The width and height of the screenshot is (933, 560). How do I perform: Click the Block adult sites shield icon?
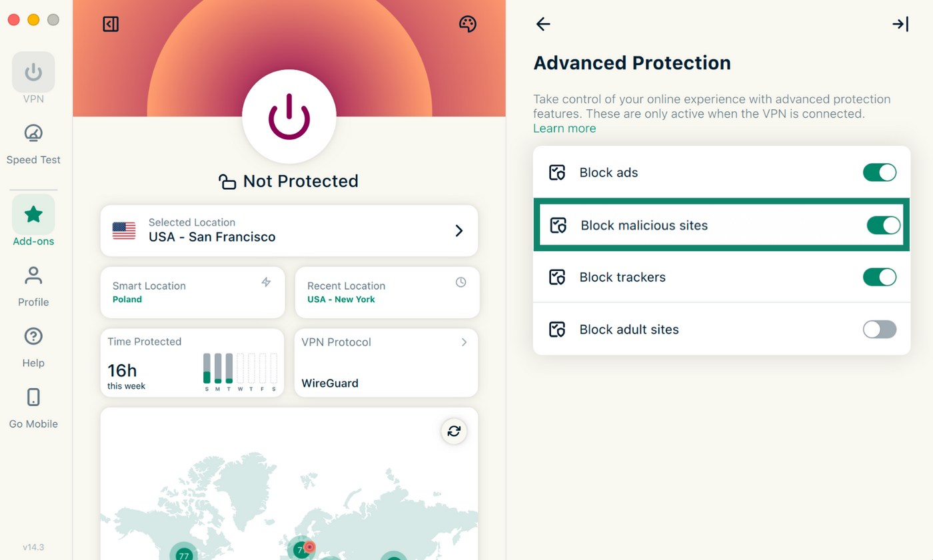(557, 329)
